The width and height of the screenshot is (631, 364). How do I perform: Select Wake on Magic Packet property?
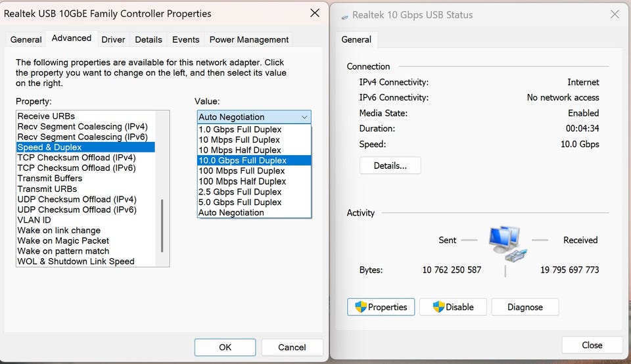[85, 241]
